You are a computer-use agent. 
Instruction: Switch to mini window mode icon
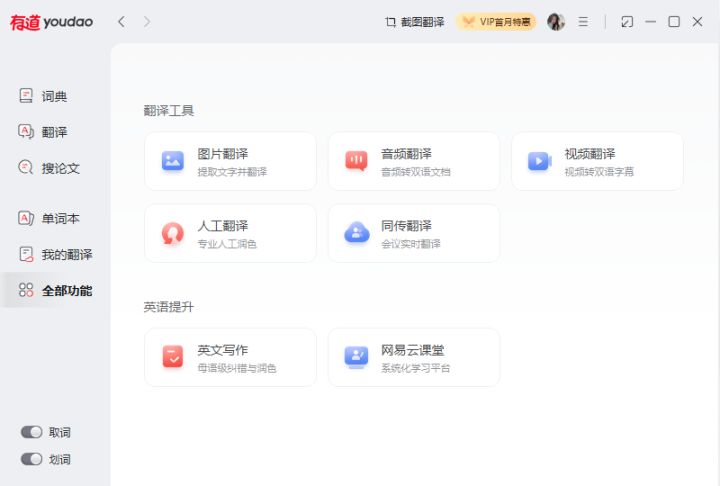tap(627, 22)
